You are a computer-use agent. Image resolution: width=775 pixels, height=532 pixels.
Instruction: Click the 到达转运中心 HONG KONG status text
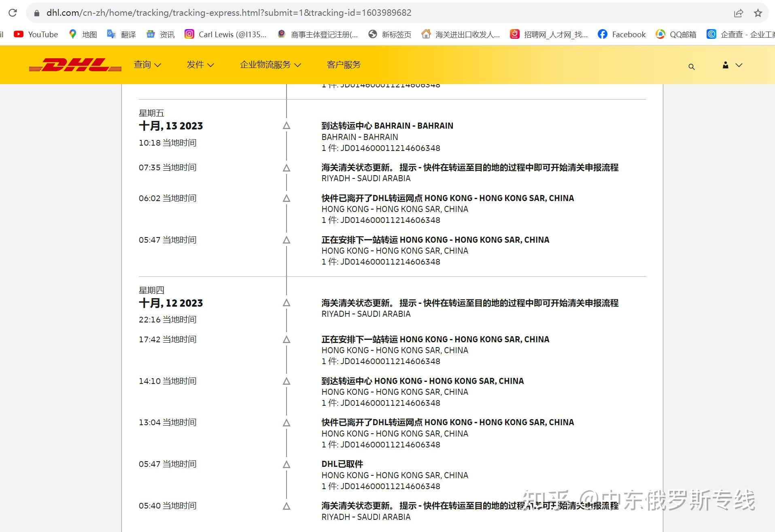(423, 381)
